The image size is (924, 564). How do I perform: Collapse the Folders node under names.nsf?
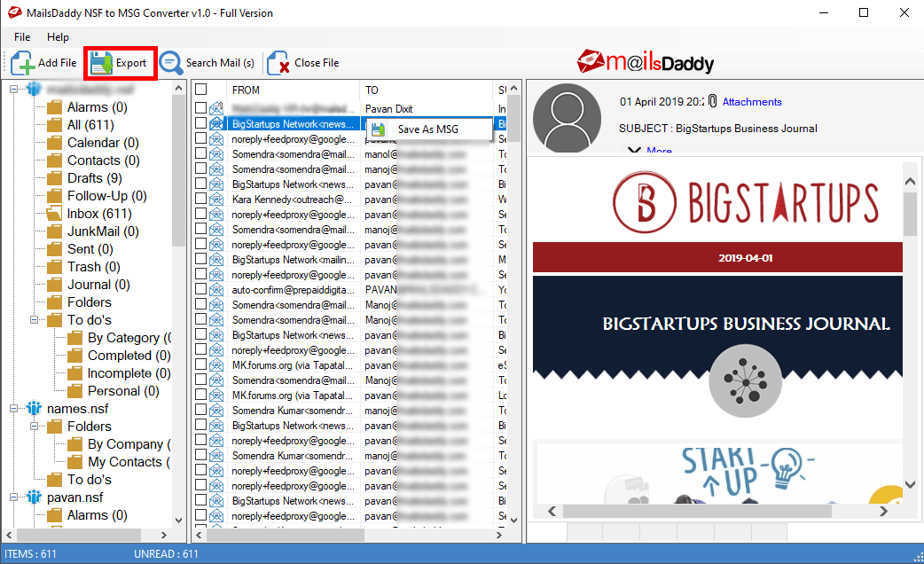[x=35, y=426]
